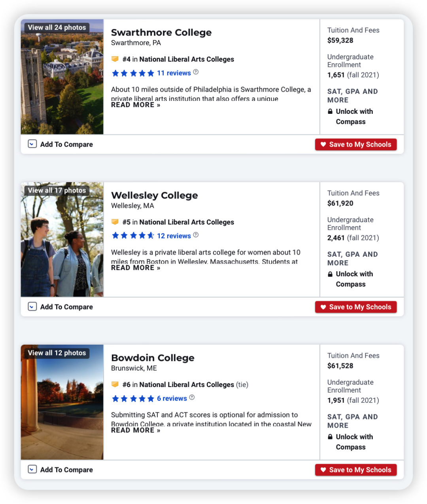Open the Wellesley College title link
The height and width of the screenshot is (504, 427).
(x=154, y=195)
